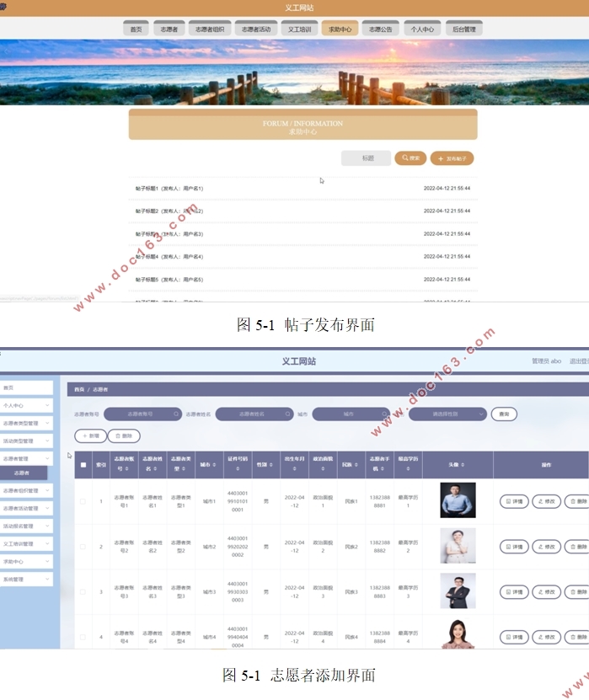Switch to the 志愿者活动 tab
The height and width of the screenshot is (700, 589).
coord(256,29)
